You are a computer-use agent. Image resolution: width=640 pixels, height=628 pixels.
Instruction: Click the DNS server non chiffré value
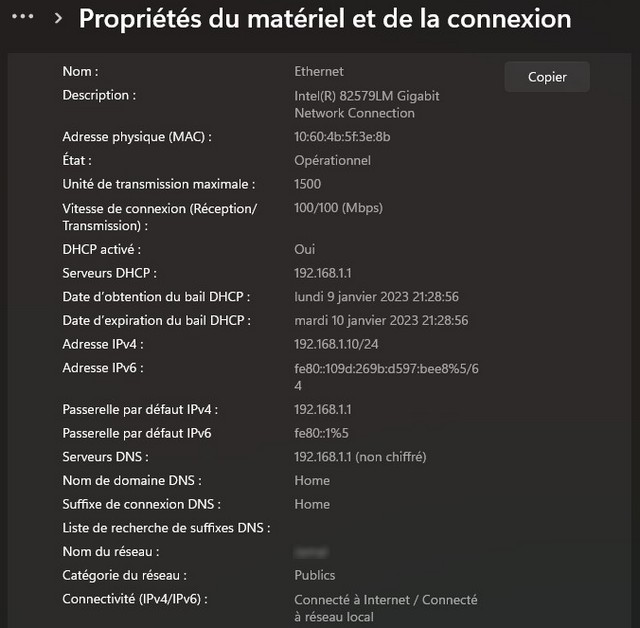[360, 457]
